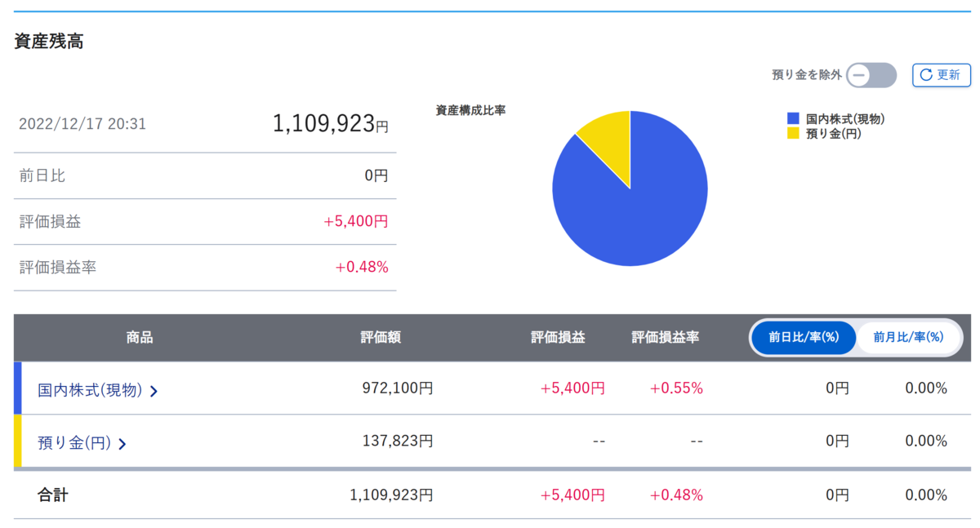This screenshot has height=528, width=980.
Task: Click the 預り金を除外 label
Action: 807,75
